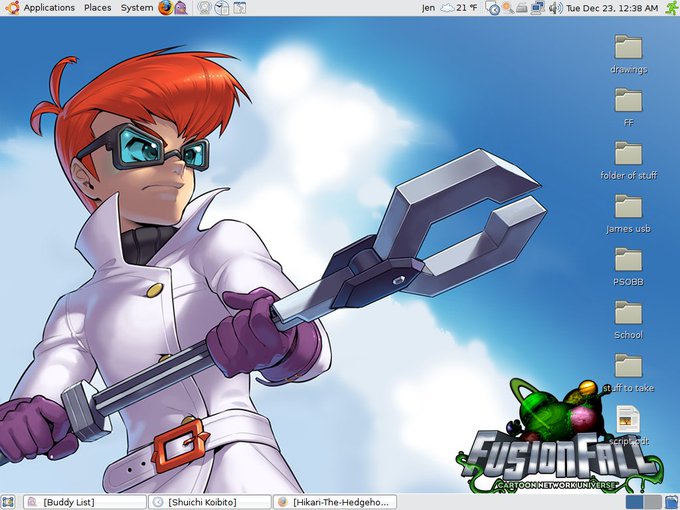Switch to the first workspace in pager
Screen dimensions: 680x510
(x=634, y=502)
